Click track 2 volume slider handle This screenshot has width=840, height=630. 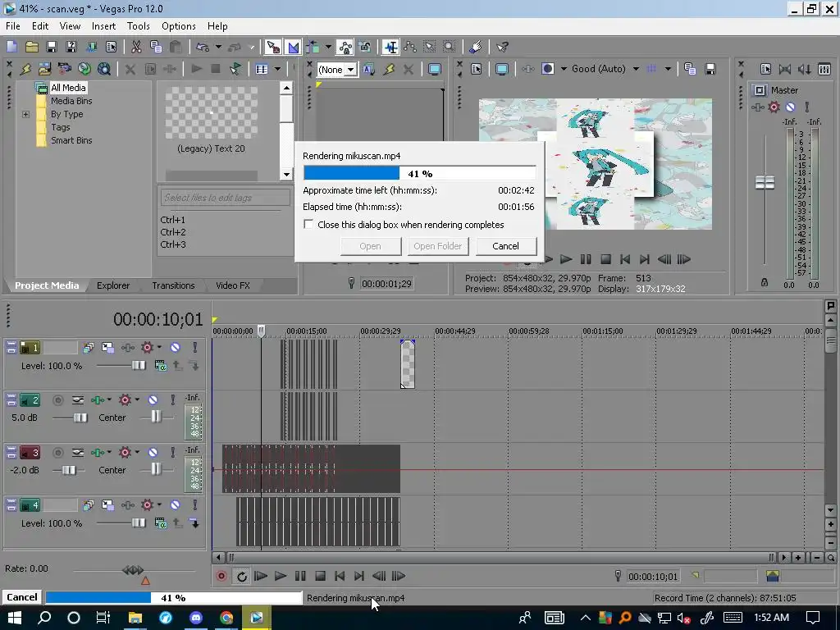80,418
